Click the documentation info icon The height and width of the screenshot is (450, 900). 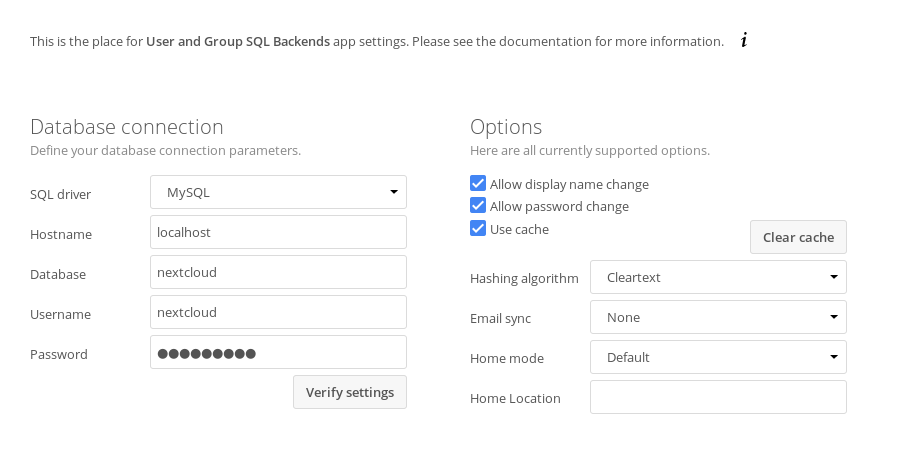[x=744, y=41]
